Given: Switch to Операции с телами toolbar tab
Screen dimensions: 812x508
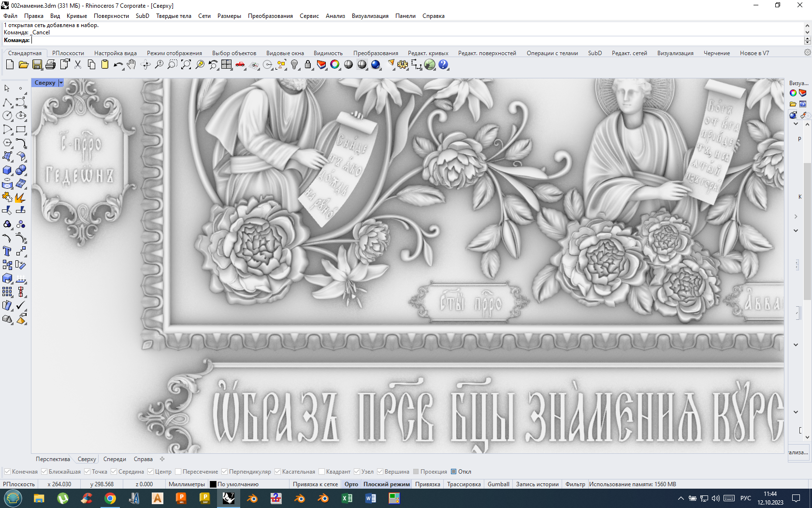Looking at the screenshot, I should coord(552,53).
